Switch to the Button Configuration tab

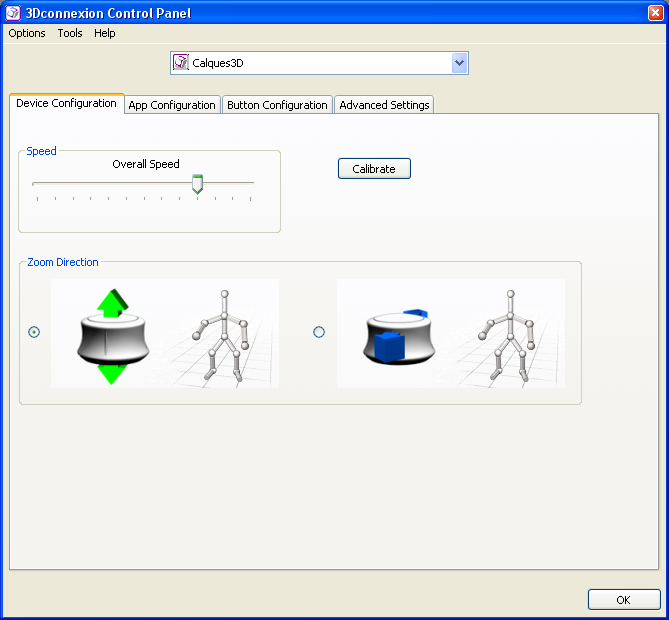(277, 105)
